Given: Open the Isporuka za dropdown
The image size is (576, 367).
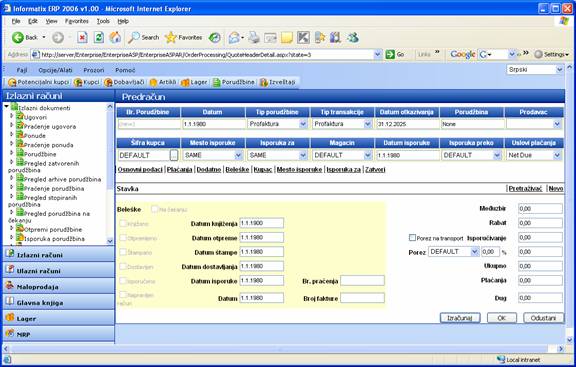Looking at the screenshot, I should pyautogui.click(x=303, y=155).
